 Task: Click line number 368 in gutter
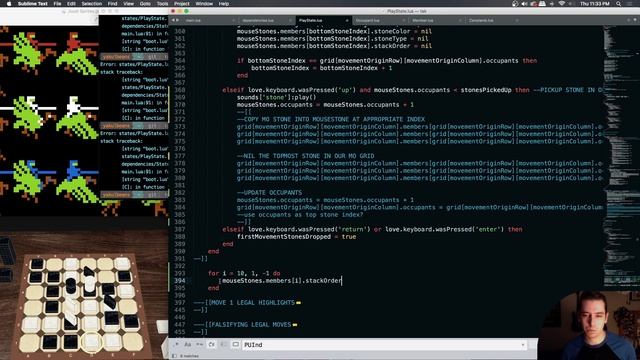[180, 90]
